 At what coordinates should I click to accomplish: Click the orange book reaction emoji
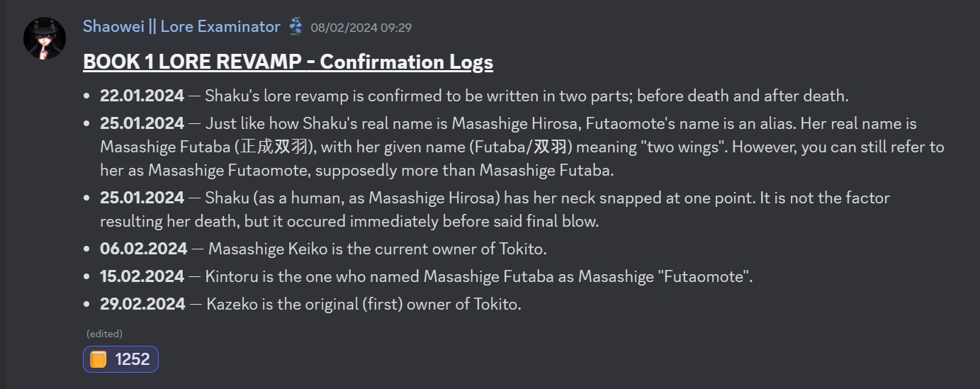[98, 359]
